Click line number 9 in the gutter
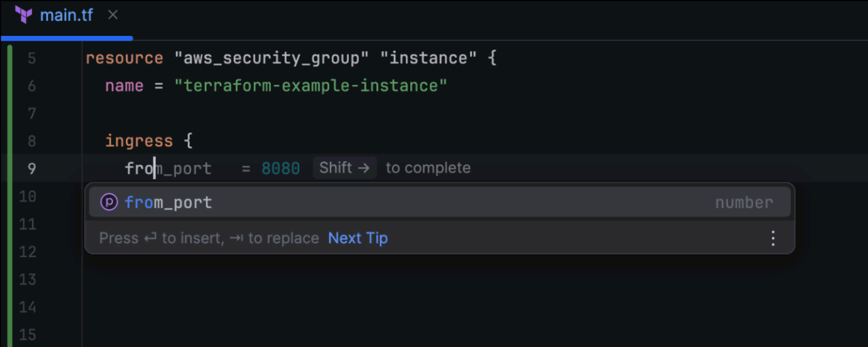868x347 pixels. pos(31,169)
